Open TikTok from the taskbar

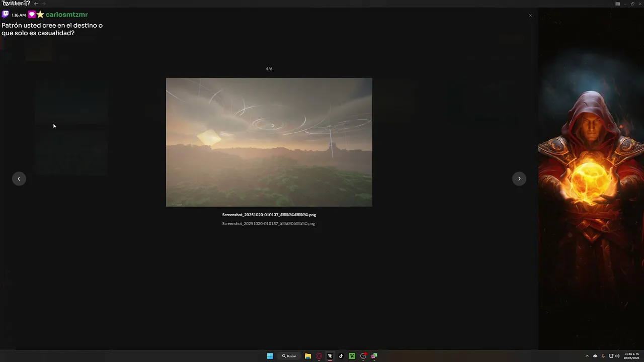341,356
